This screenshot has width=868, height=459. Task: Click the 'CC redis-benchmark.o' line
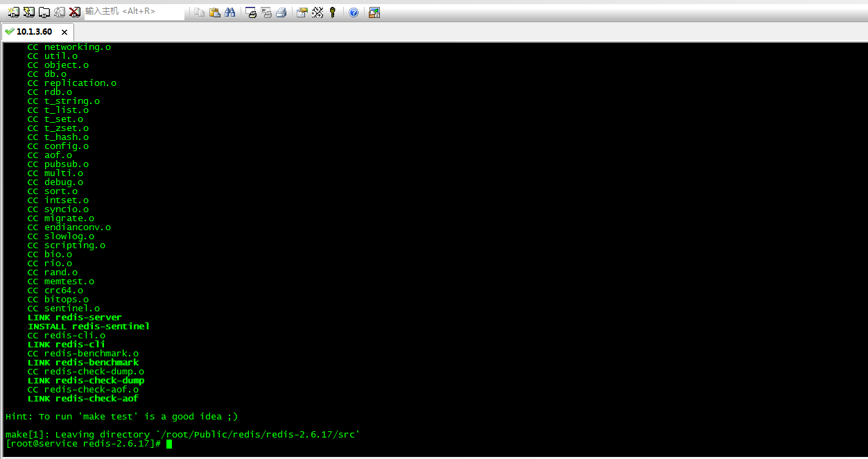click(x=83, y=354)
